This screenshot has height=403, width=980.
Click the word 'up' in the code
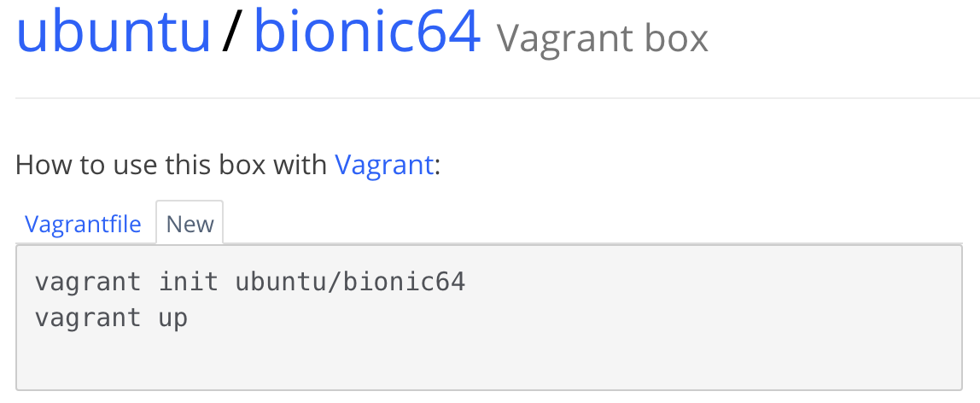pos(173,319)
